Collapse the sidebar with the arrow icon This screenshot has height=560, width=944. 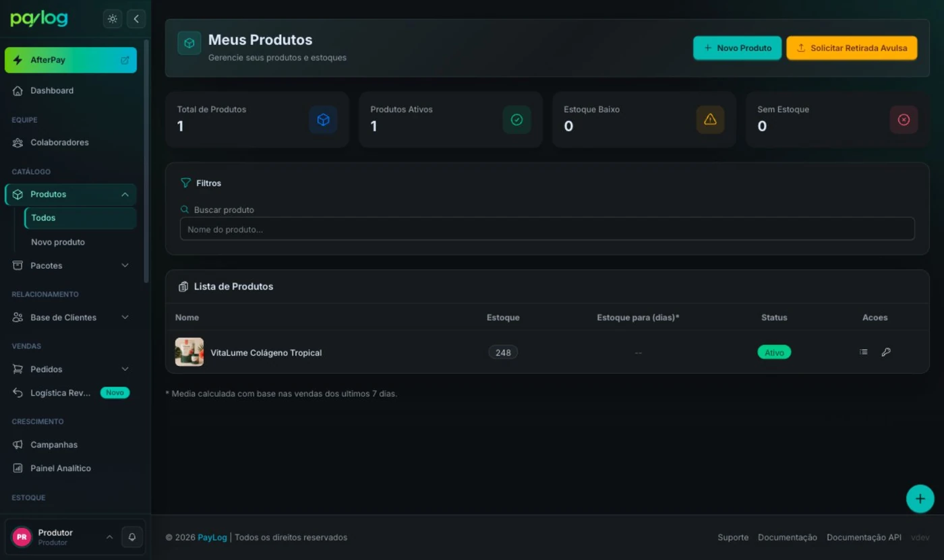click(136, 19)
